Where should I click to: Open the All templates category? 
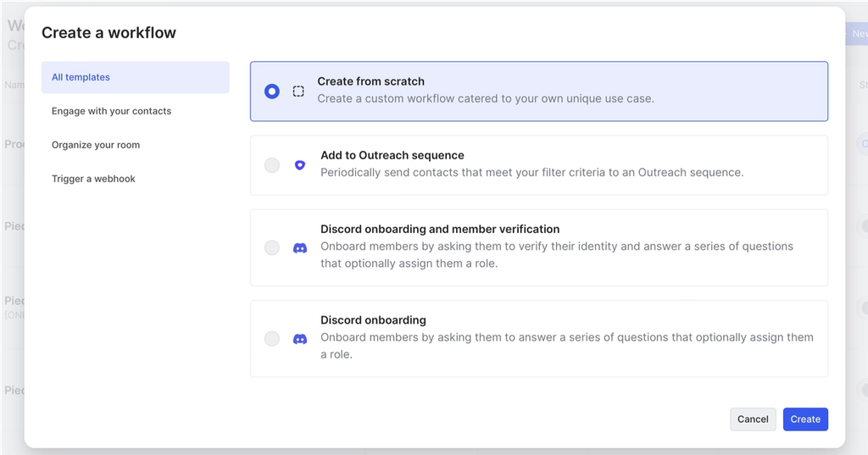tap(81, 77)
